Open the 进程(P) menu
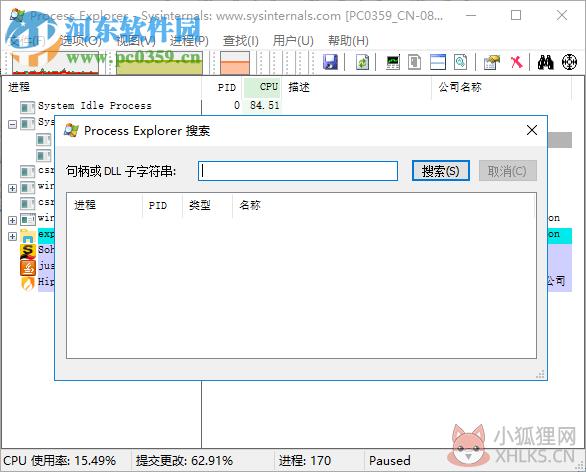This screenshot has width=586, height=472. (189, 40)
